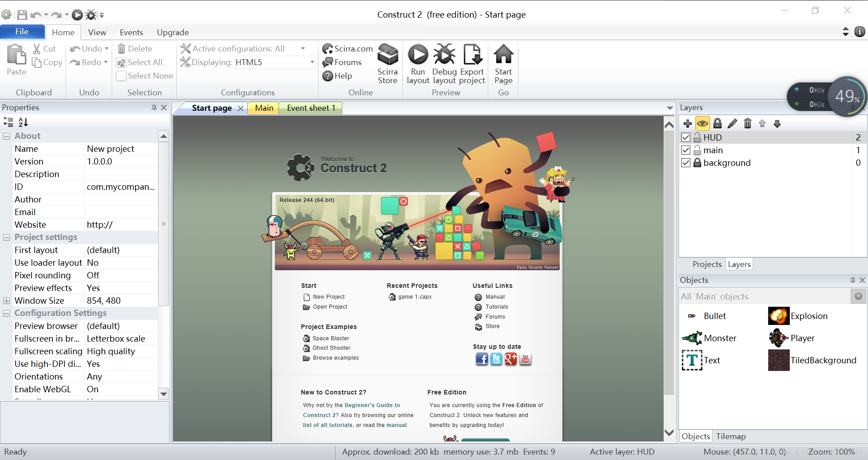Viewport: 868px width, 460px height.
Task: Click the Export project icon
Action: point(472,54)
